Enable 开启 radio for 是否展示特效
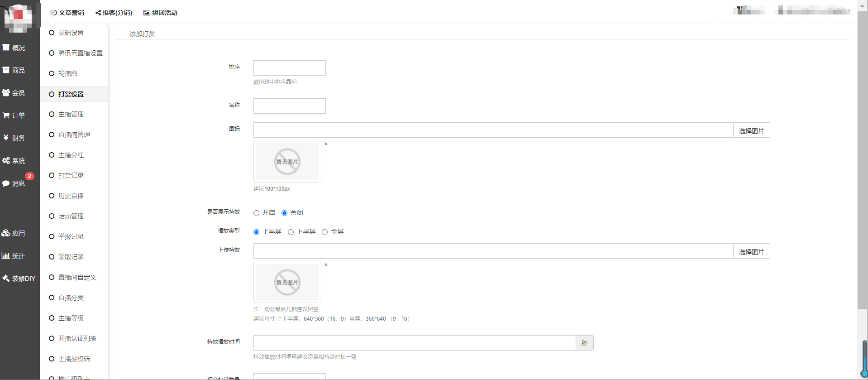This screenshot has width=868, height=380. click(x=257, y=213)
